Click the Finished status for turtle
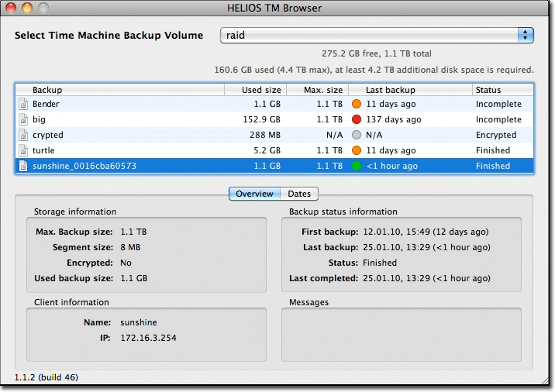 point(493,150)
